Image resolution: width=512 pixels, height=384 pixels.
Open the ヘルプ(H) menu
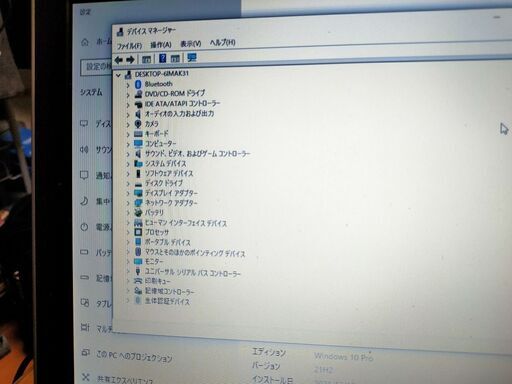(x=222, y=42)
